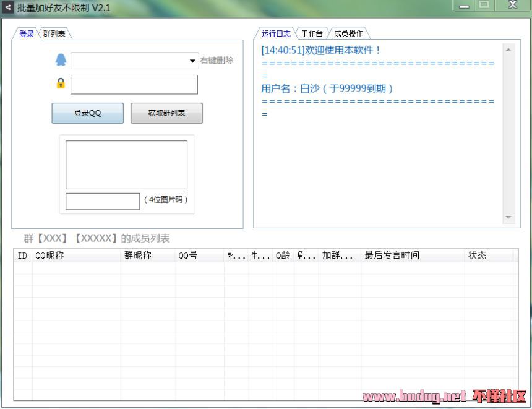Focus the password input field
Image resolution: width=532 pixels, height=409 pixels.
pos(134,85)
